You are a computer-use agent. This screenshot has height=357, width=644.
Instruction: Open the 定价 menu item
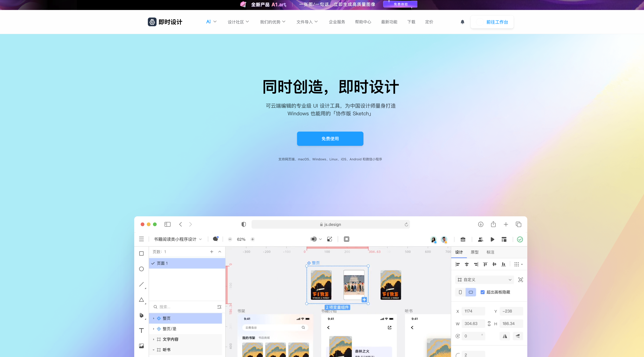click(x=429, y=22)
